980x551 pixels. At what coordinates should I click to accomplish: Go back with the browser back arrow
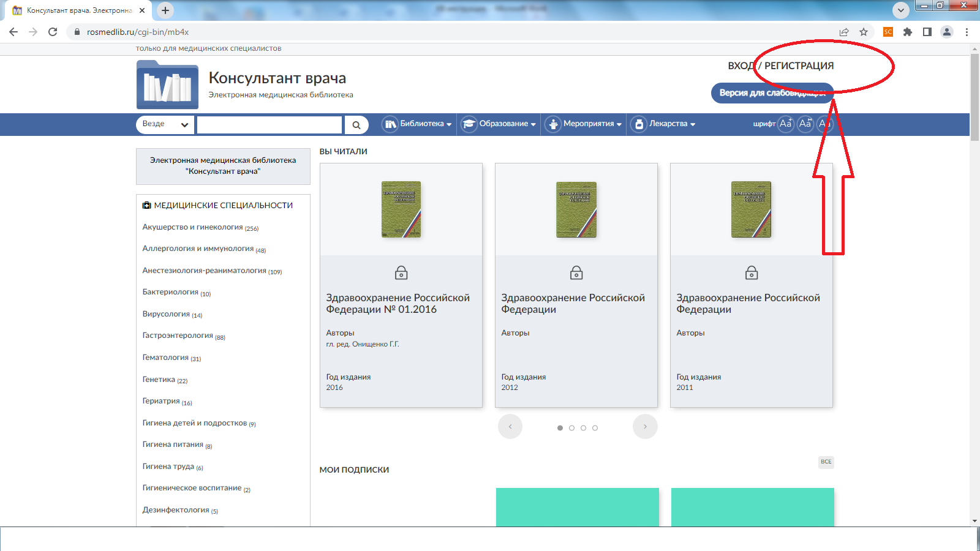click(13, 32)
